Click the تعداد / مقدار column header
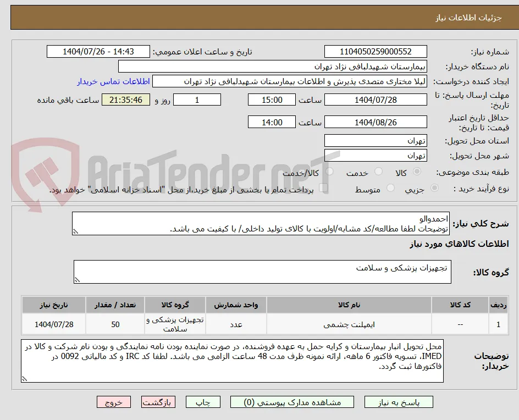 tap(115, 305)
